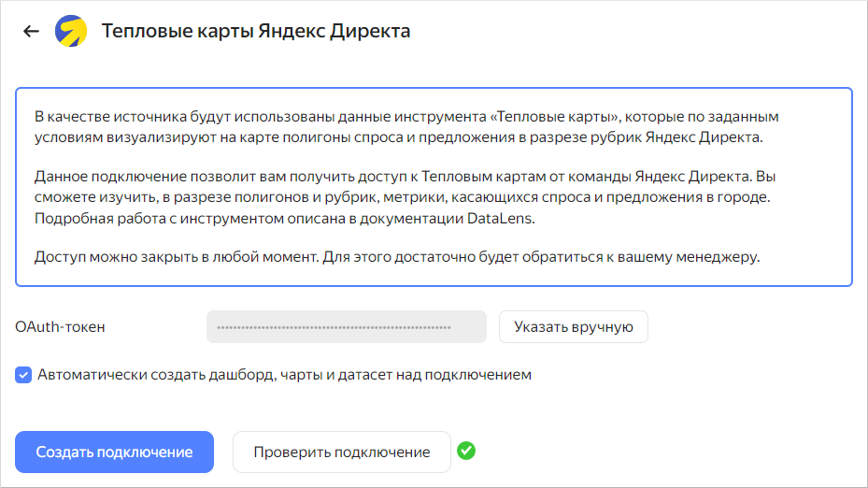Click the paragraph starting "В качестве источника"
Image resolution: width=868 pixels, height=488 pixels.
point(406,127)
